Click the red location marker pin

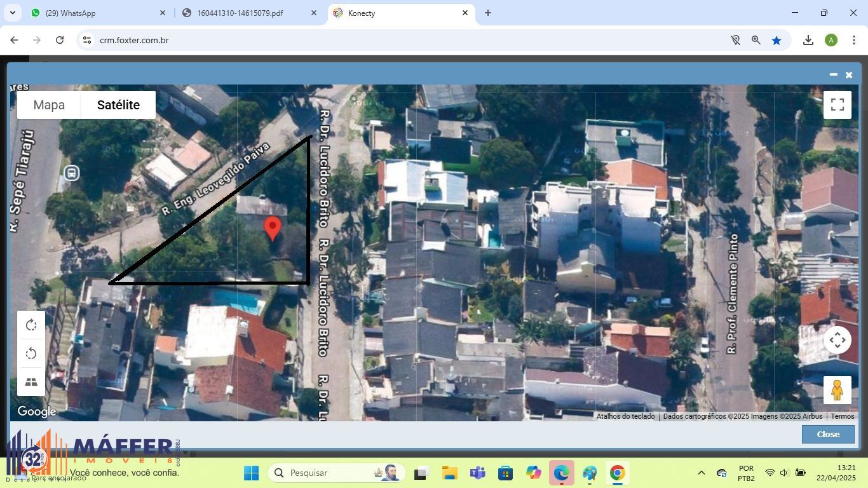273,229
